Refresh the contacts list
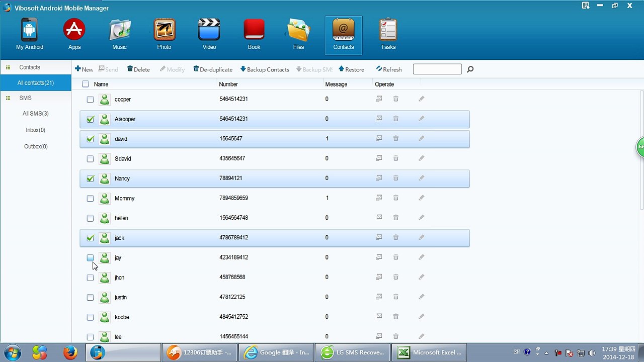644x362 pixels. (389, 69)
